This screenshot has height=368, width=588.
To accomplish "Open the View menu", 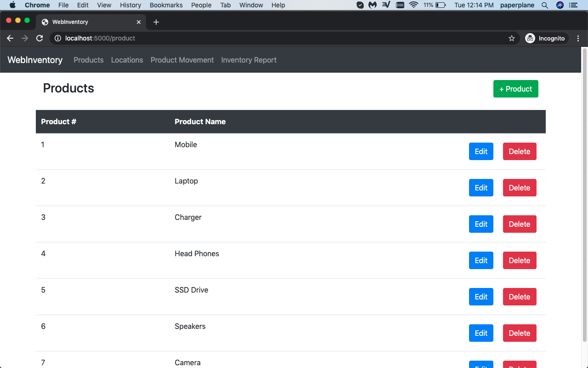I will (x=104, y=5).
